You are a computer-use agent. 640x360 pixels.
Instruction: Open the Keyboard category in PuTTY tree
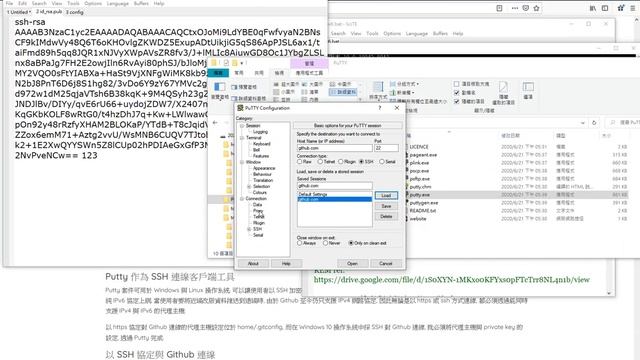[x=262, y=144]
